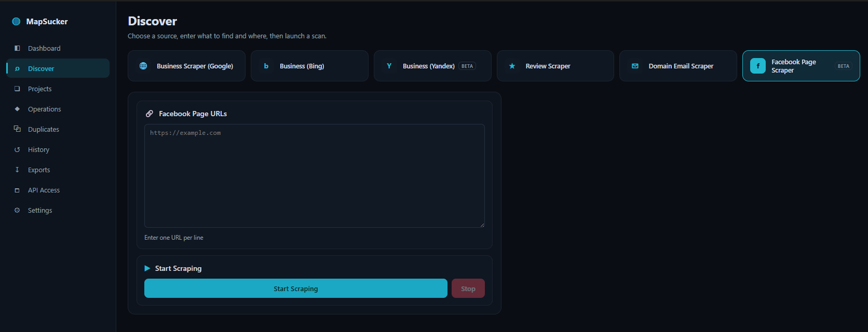Click the textarea resize handle corner
Screen dimensions: 868x332
coord(482,225)
